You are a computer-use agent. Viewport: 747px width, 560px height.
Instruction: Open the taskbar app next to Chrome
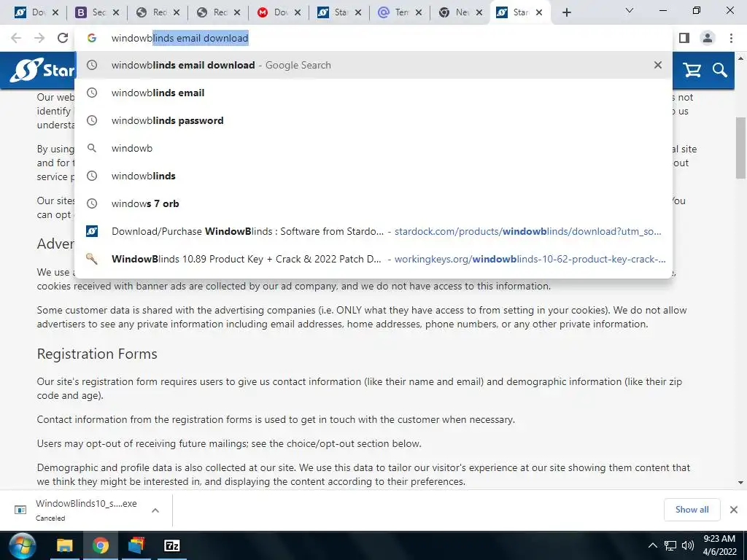(x=136, y=545)
